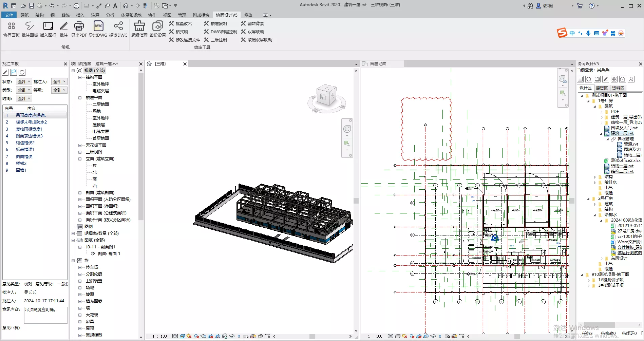
Task: Click the circle icon in 批注面板 toolbar
Action: click(x=22, y=72)
